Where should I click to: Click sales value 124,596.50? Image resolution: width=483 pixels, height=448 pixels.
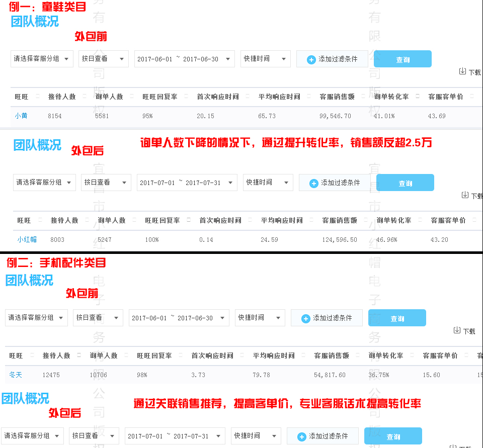click(340, 240)
